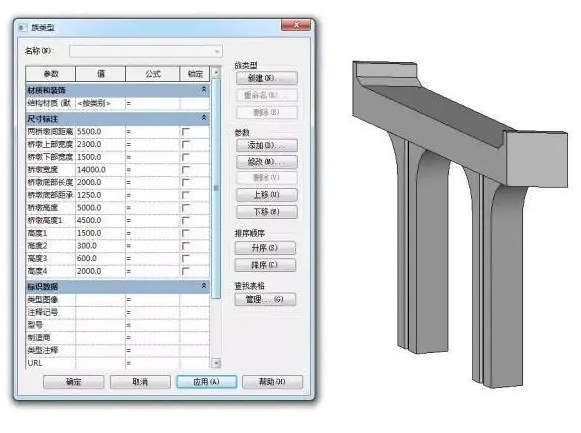Click the 值 column header

[x=101, y=74]
